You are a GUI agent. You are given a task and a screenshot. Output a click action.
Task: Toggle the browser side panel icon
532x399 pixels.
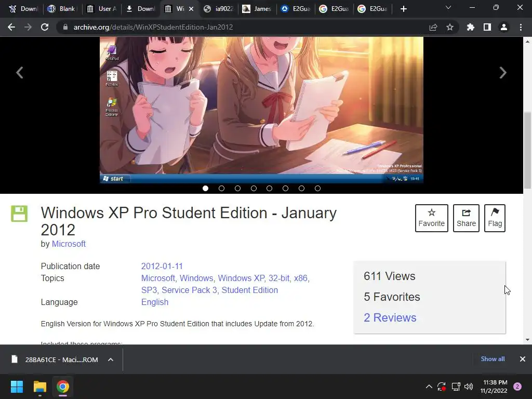click(487, 27)
